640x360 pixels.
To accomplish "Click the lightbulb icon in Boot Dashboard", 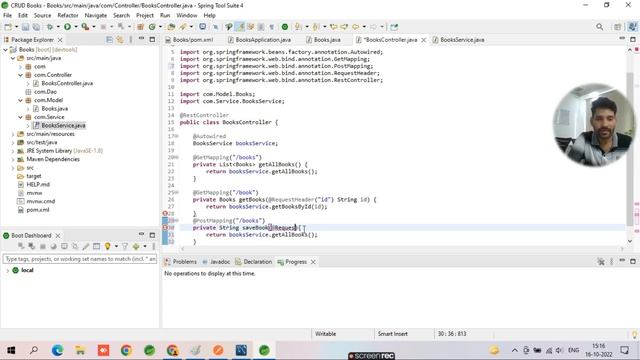I will pos(107,246).
